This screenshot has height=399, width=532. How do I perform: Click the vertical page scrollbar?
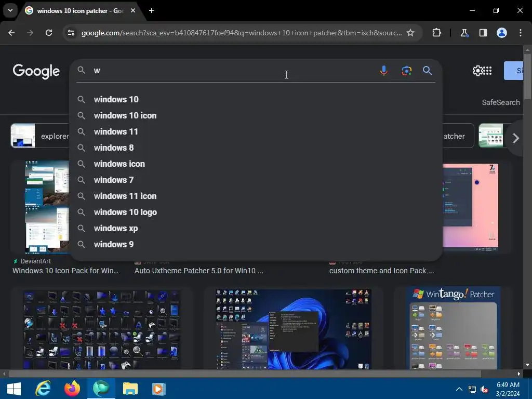point(527,77)
